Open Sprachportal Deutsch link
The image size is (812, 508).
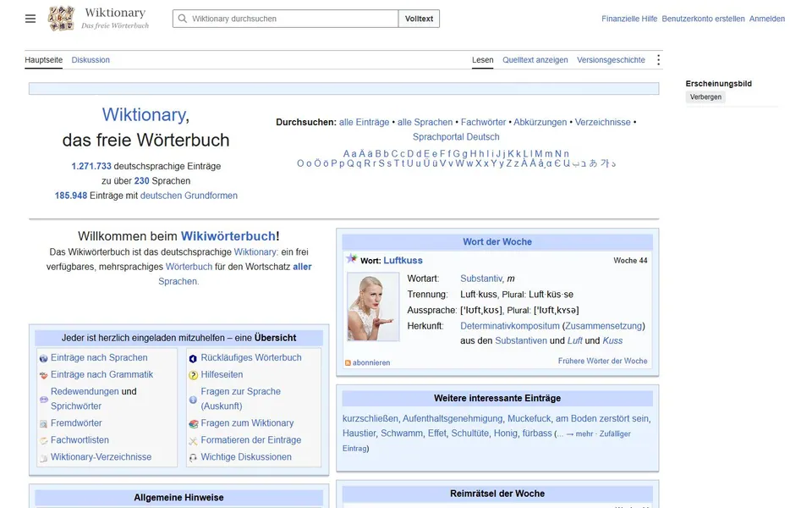(x=456, y=137)
